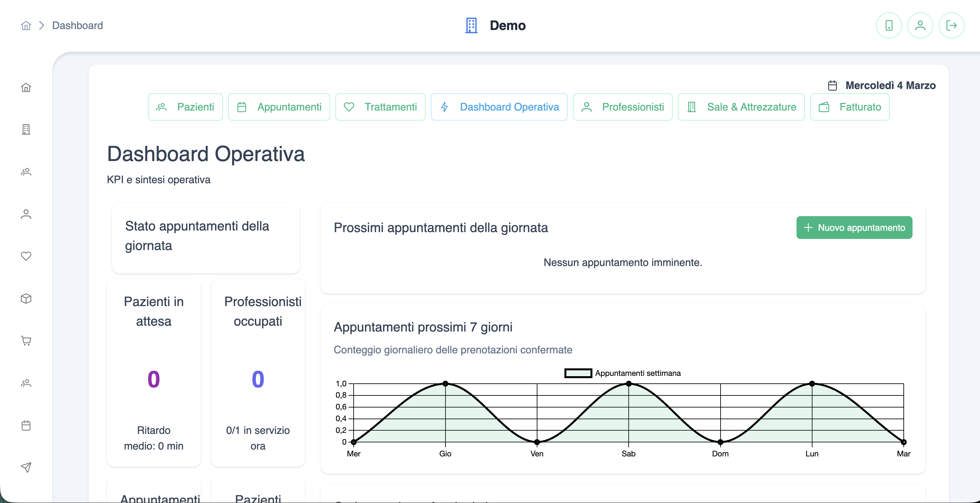
Task: Switch to the Sale & Attrezzature tab
Action: point(741,107)
